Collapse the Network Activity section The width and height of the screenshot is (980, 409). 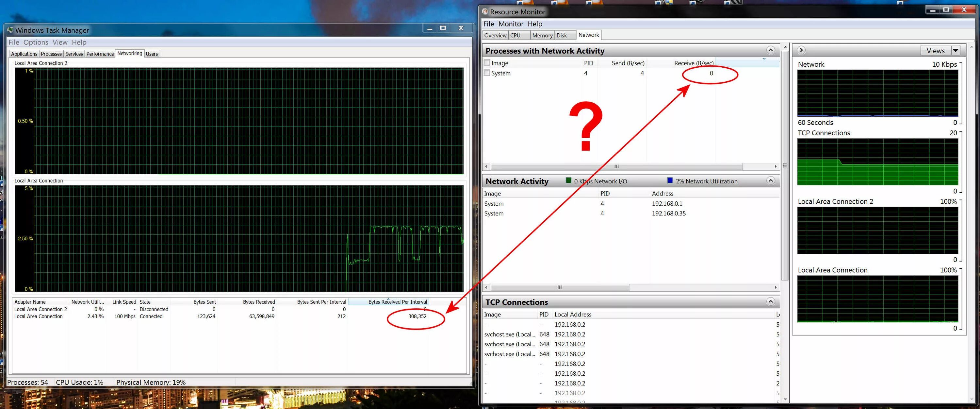[770, 180]
